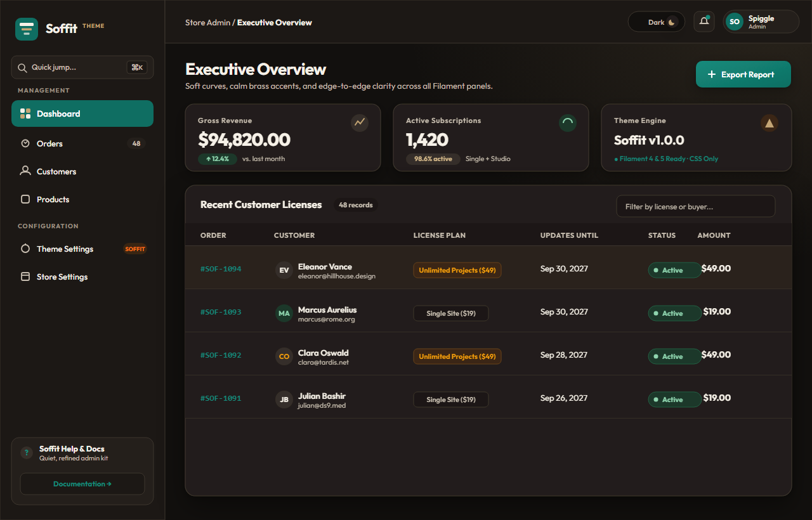Open order #SOF-1092 link

click(x=221, y=355)
